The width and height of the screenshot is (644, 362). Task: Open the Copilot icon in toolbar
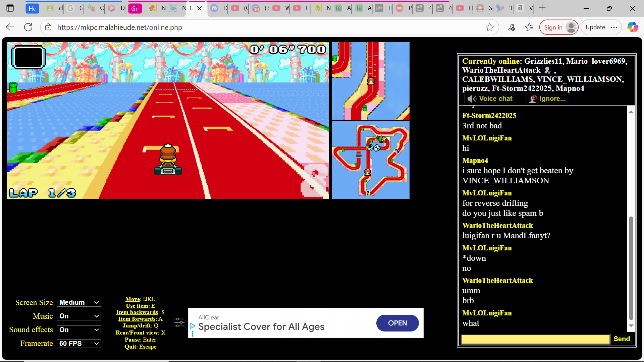click(633, 27)
